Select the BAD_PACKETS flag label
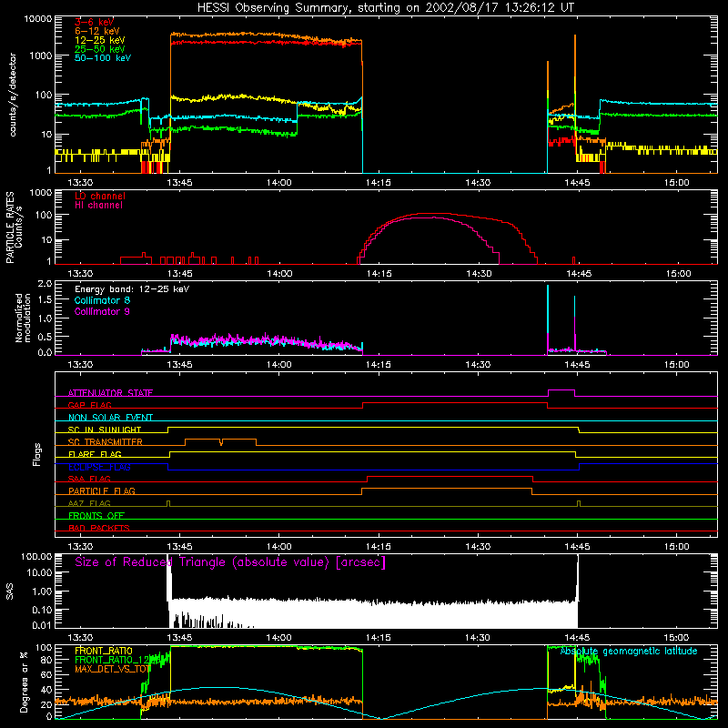728x728 pixels. (99, 528)
